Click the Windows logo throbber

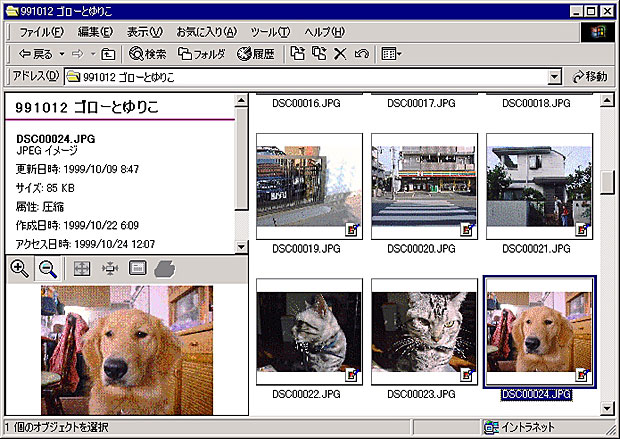point(597,32)
